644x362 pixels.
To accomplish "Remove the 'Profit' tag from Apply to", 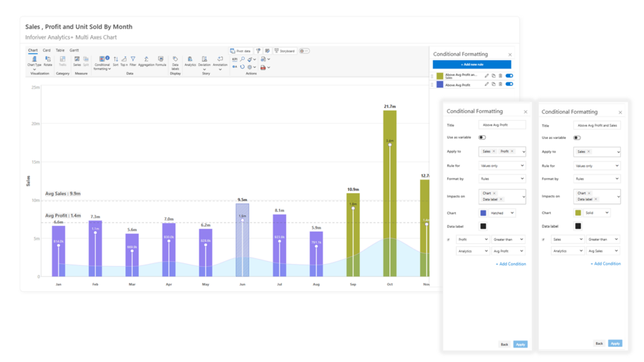I will click(x=512, y=151).
